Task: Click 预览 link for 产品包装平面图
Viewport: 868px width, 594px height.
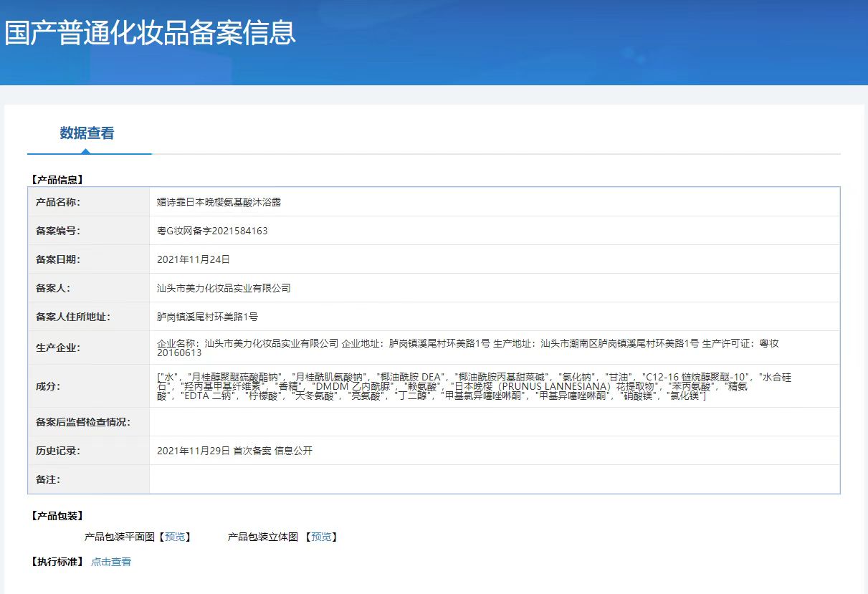Action: 174,537
